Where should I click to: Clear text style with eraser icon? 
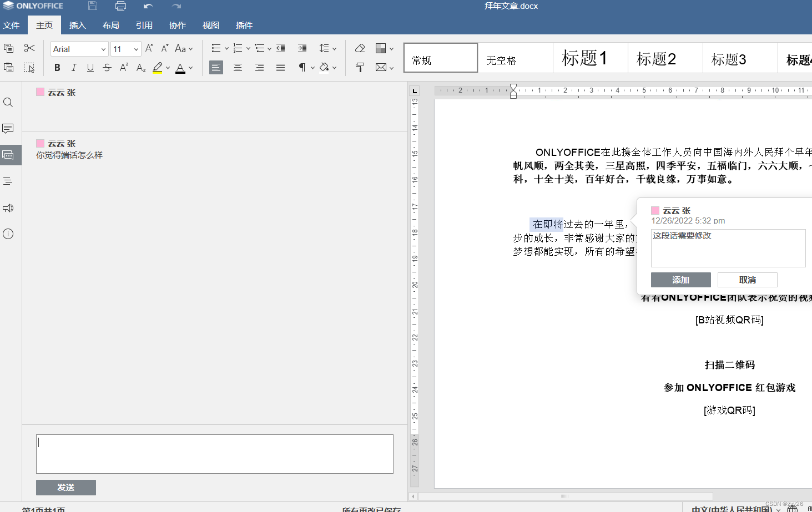[360, 48]
